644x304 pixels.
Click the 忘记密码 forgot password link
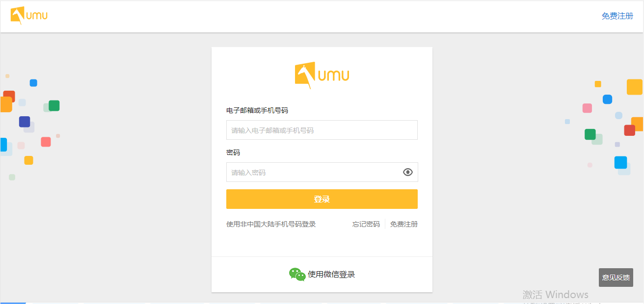click(366, 224)
